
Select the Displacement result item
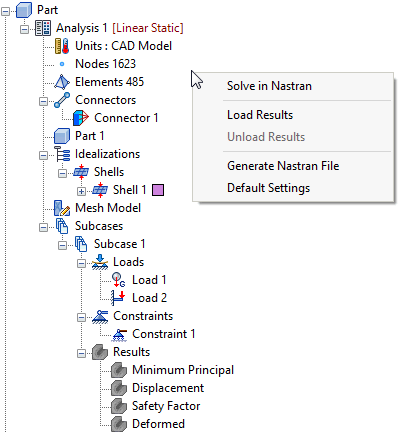(x=168, y=388)
